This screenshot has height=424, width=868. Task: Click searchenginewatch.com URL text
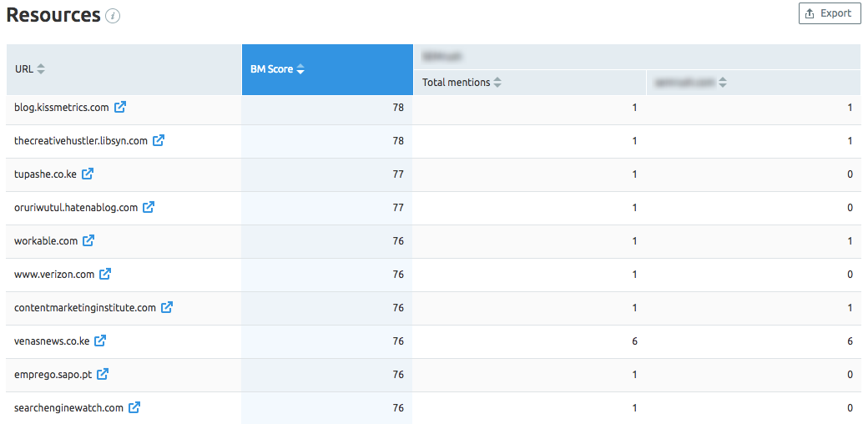pos(68,408)
